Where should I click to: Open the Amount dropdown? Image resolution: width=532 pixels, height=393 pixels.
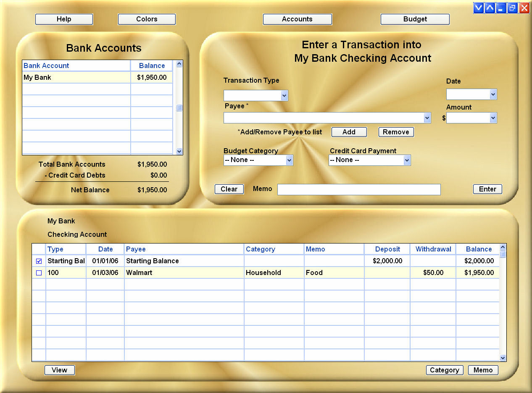click(493, 118)
